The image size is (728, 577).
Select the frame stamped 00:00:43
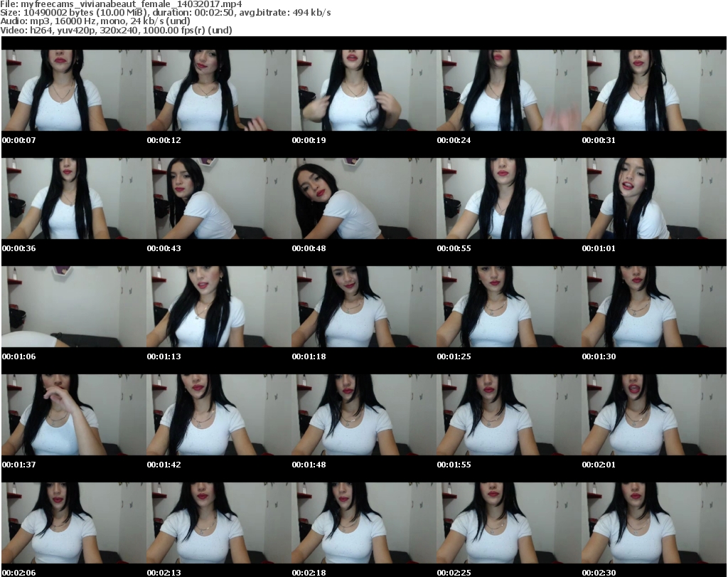(219, 198)
